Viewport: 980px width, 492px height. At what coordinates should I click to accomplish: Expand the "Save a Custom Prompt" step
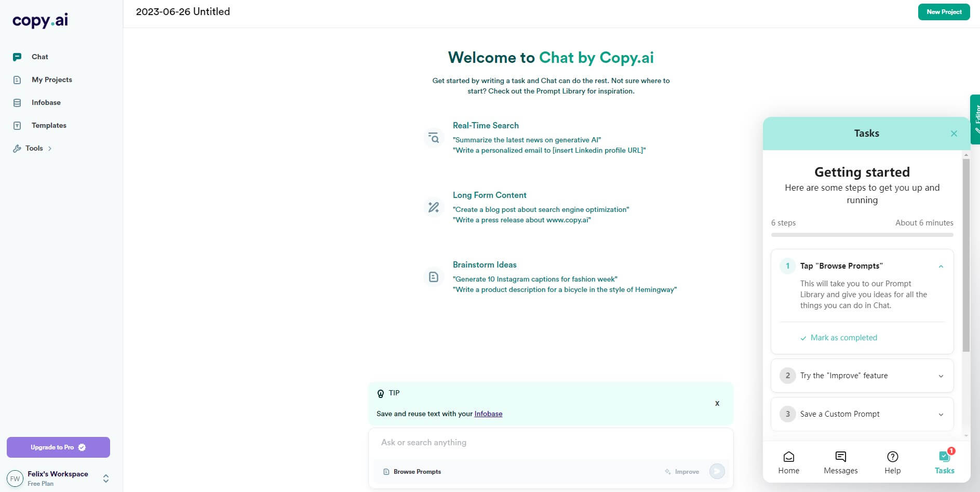click(862, 414)
